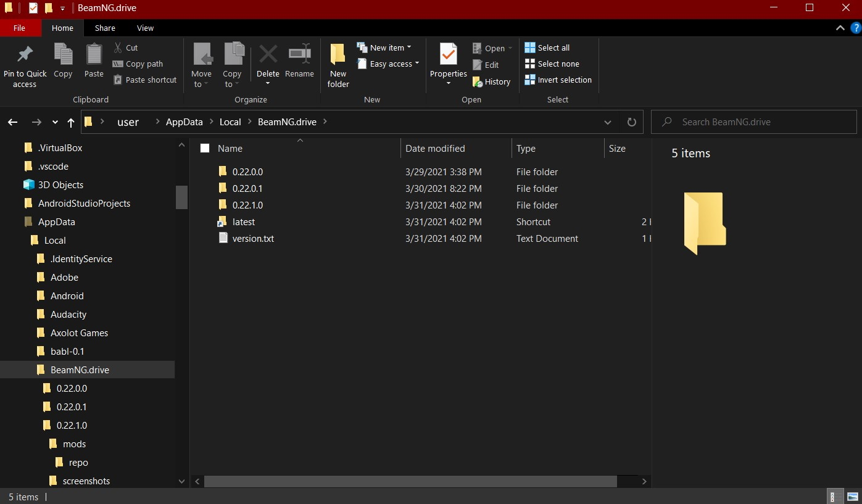Expand the address bar history dropdown
862x504 pixels.
click(x=608, y=122)
